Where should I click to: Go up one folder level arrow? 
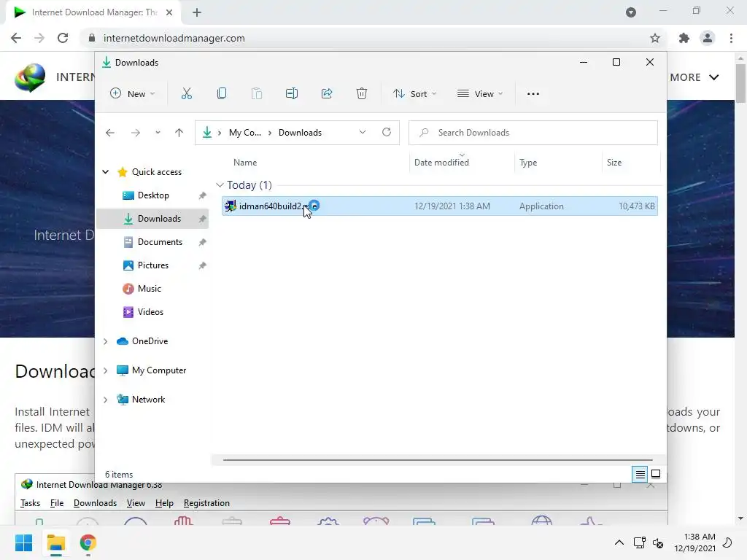coord(179,133)
